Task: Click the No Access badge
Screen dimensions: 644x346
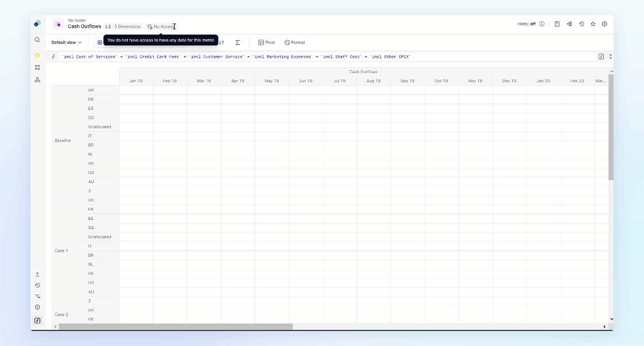Action: (162, 26)
